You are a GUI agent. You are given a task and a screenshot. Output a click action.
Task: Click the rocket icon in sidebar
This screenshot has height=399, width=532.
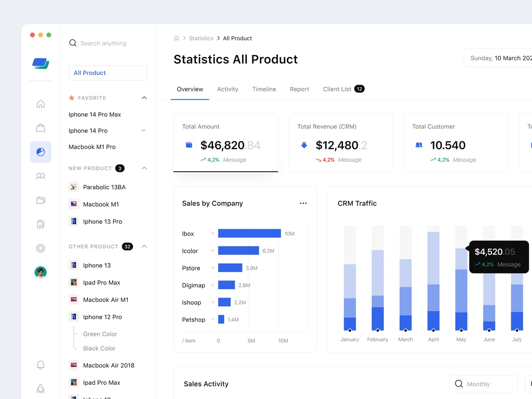(40, 389)
